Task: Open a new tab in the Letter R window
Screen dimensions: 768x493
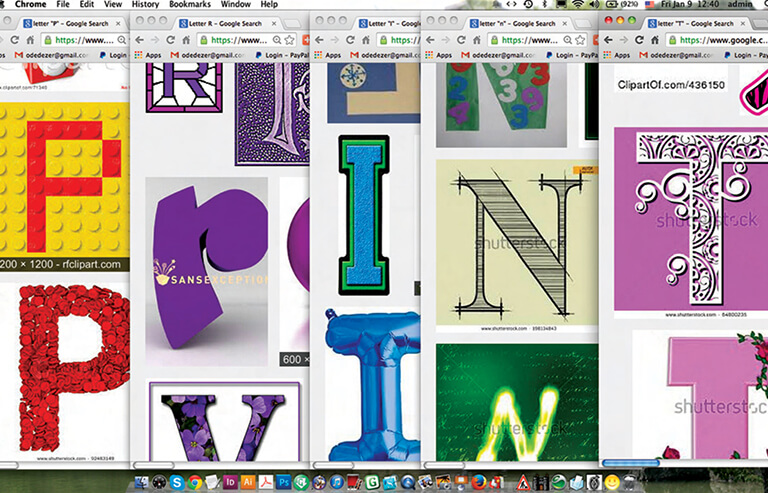Action: tap(292, 23)
